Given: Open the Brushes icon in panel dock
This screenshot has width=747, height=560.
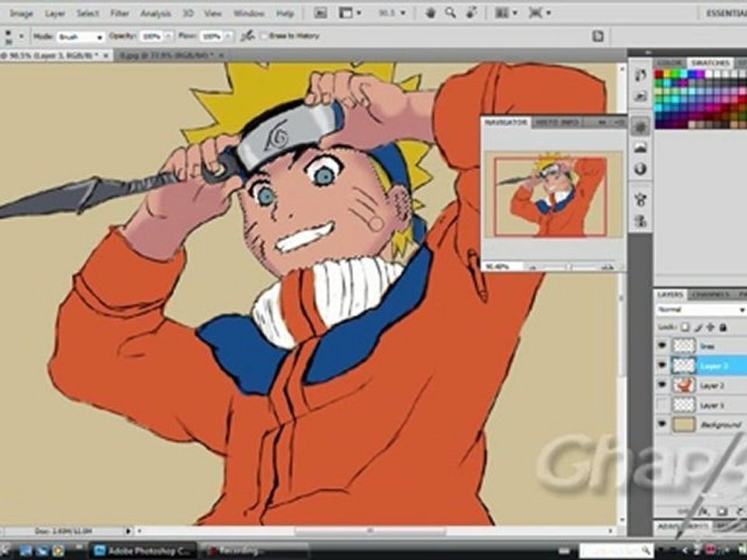Looking at the screenshot, I should click(x=640, y=199).
